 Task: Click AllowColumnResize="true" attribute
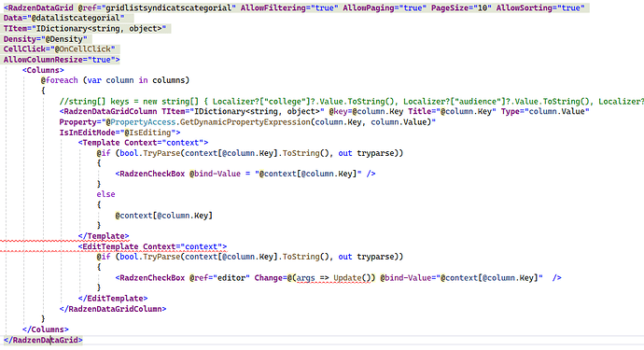pos(62,60)
